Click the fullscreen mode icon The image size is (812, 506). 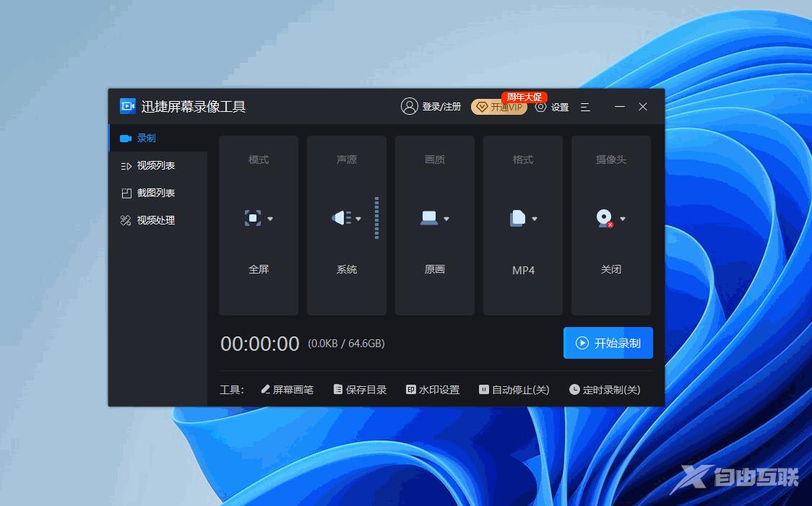[253, 218]
